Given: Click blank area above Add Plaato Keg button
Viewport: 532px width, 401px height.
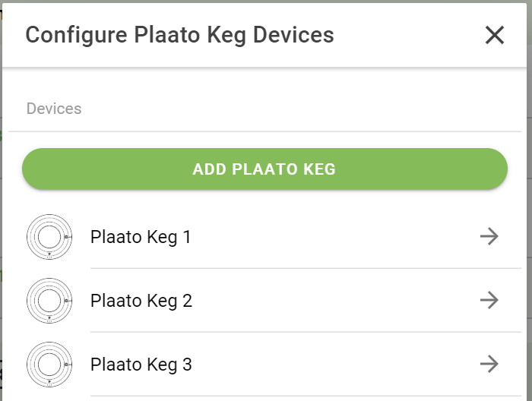Looking at the screenshot, I should [264, 140].
